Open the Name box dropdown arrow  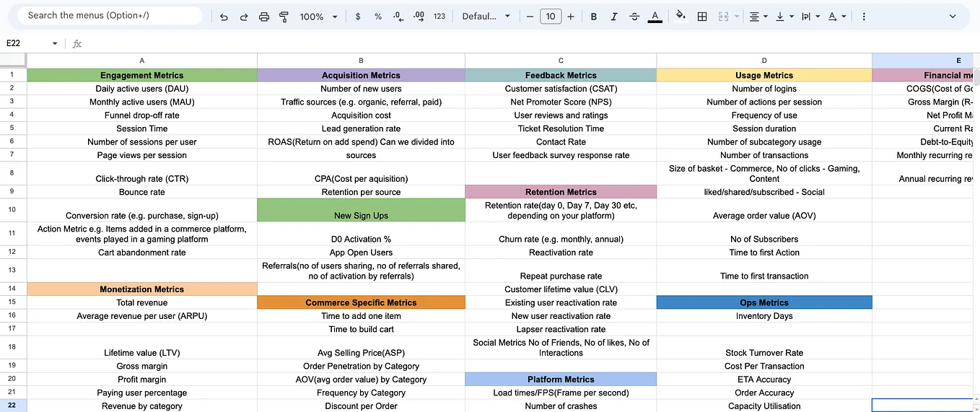tap(54, 43)
